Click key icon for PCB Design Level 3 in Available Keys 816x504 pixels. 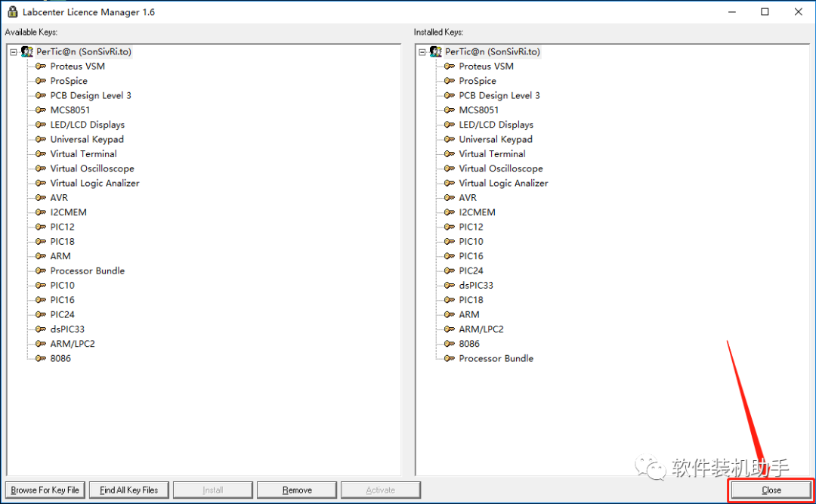pos(41,95)
